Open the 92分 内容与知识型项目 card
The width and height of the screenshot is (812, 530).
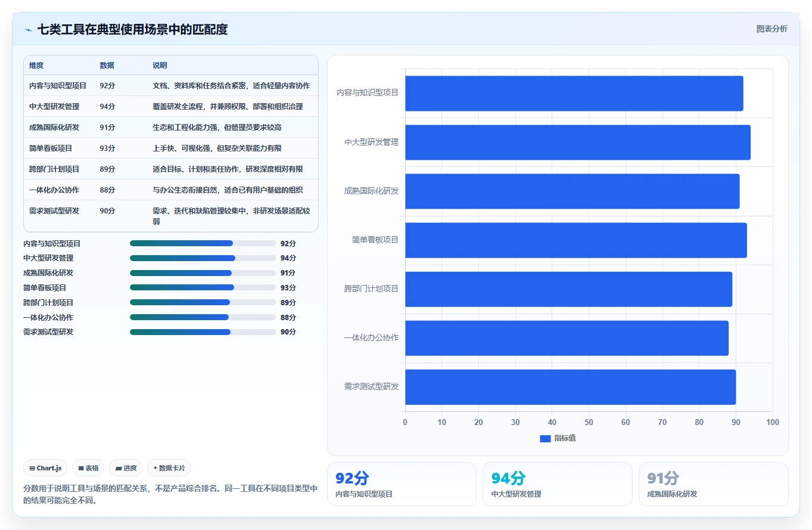click(402, 484)
